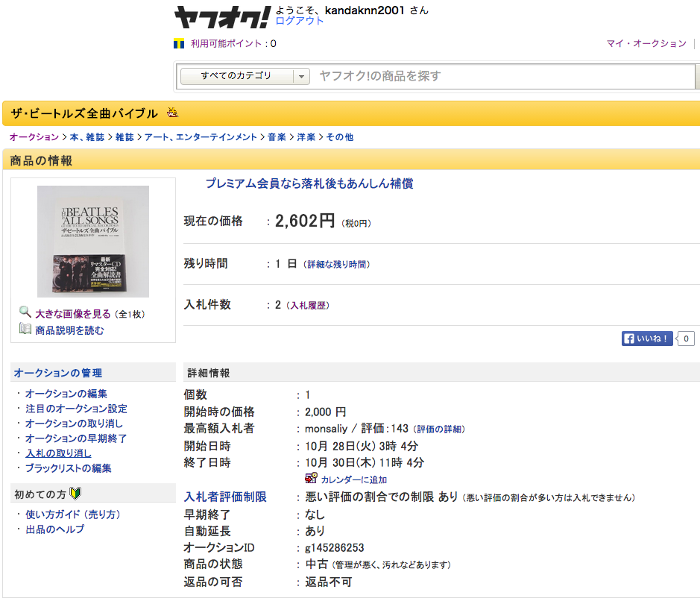Click the username kandaknn2001
The width and height of the screenshot is (700, 601).
[x=365, y=10]
